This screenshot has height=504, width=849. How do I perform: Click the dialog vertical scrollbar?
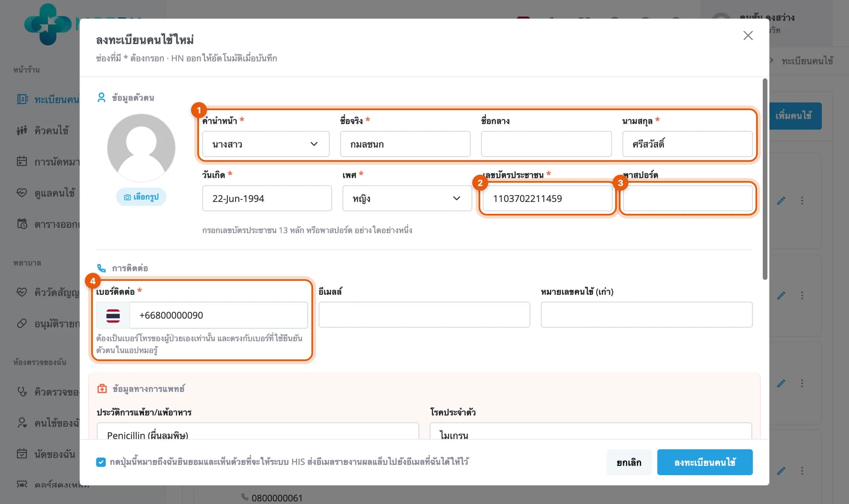click(765, 179)
